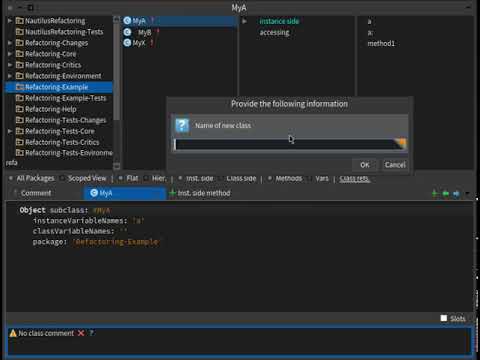The width and height of the screenshot is (480, 360).
Task: Select the All Packages radio button
Action: [11, 178]
